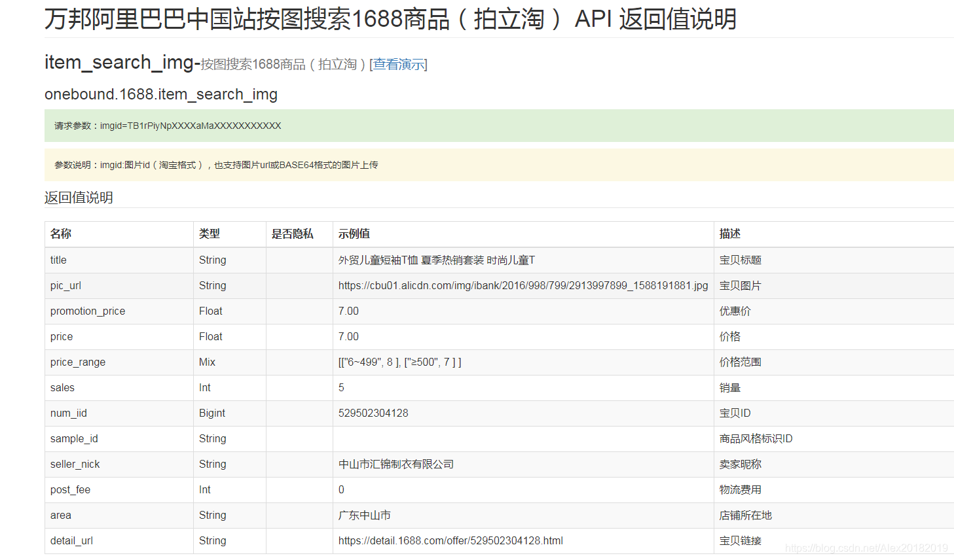Click the description 价格范围
The image size is (954, 560).
point(741,362)
